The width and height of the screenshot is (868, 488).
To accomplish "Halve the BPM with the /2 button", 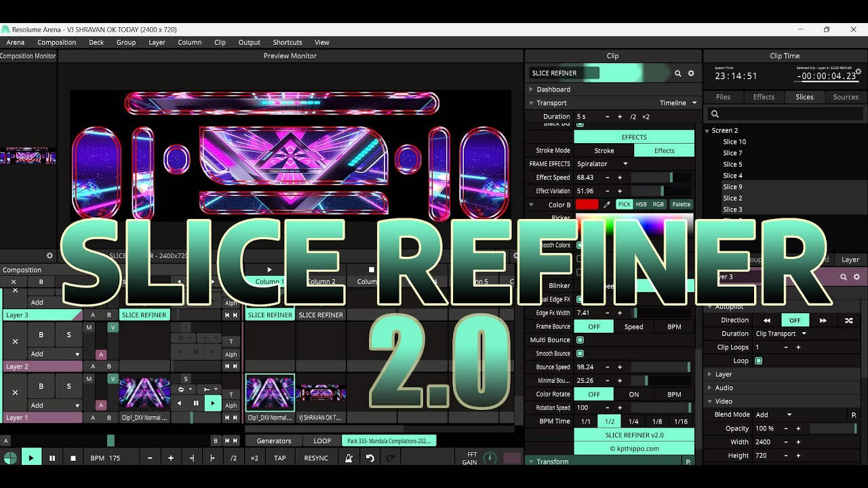I will pyautogui.click(x=233, y=458).
